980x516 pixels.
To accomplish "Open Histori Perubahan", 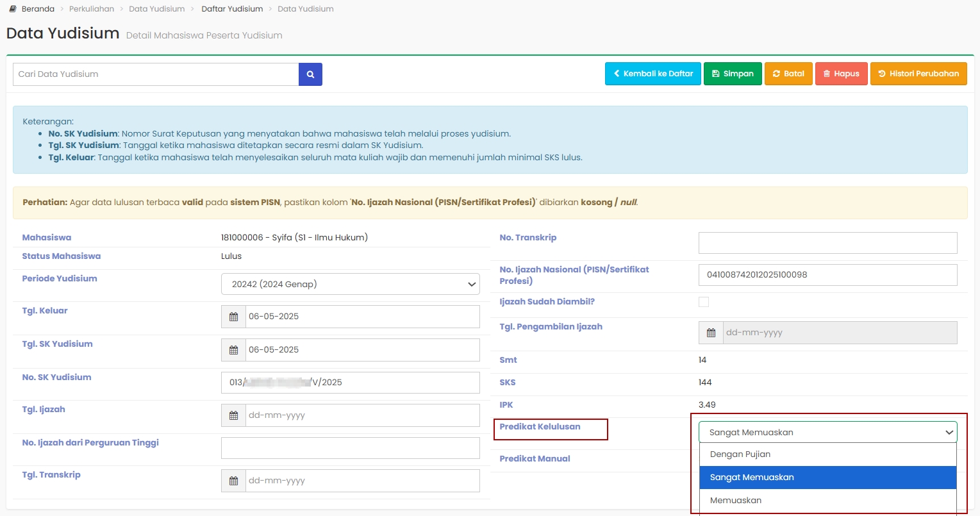I will (x=918, y=74).
